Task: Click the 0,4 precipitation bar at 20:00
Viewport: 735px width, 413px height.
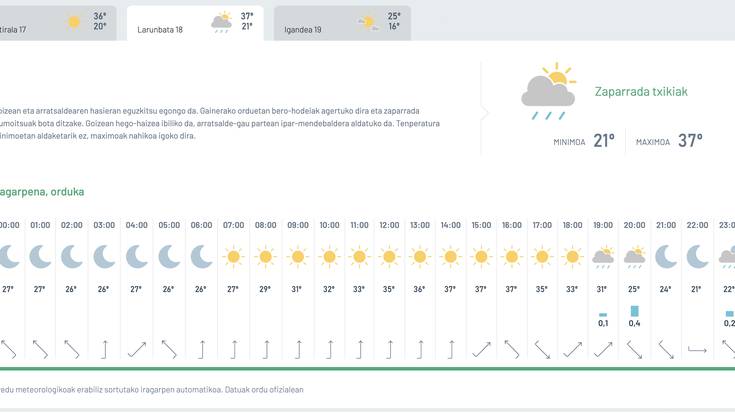Action: click(x=635, y=312)
